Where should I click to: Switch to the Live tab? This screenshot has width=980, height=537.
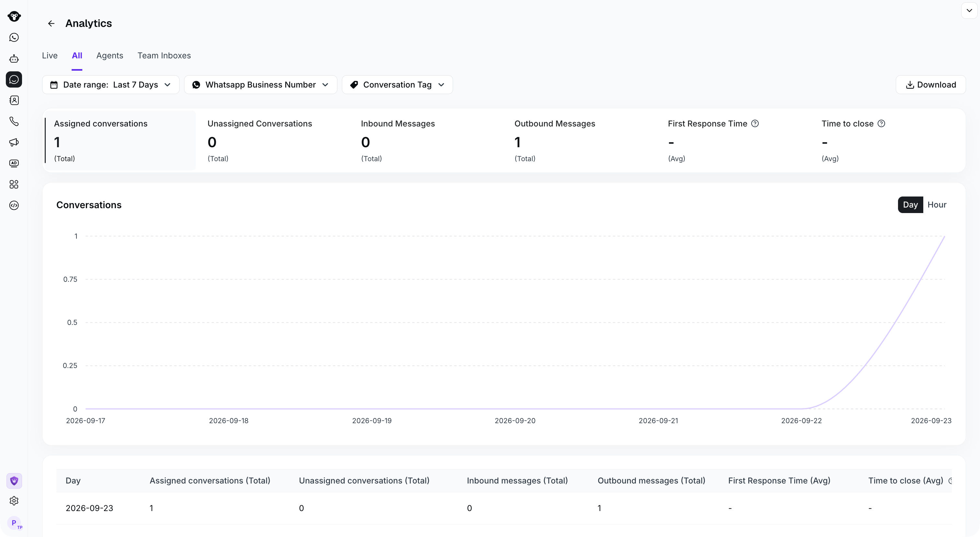[x=50, y=55]
